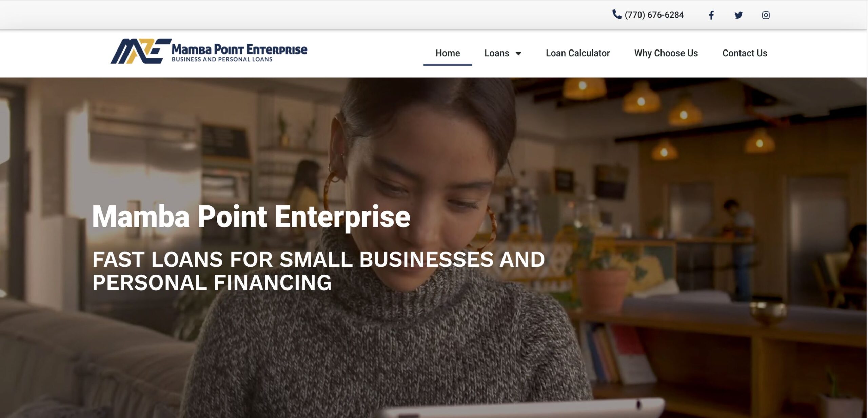The image size is (868, 418).
Task: Click the Fast Loans for Small Businesses subheading
Action: pos(318,271)
